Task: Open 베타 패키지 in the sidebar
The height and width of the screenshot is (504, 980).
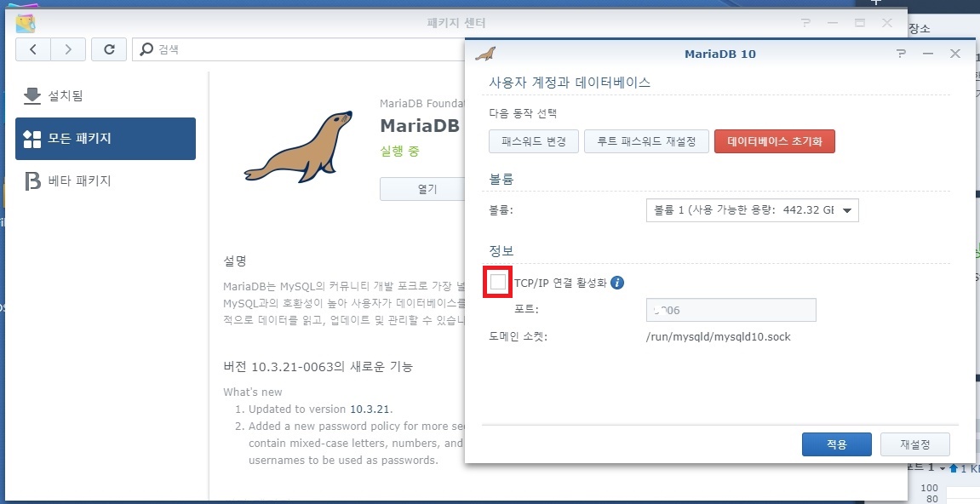Action: tap(105, 180)
